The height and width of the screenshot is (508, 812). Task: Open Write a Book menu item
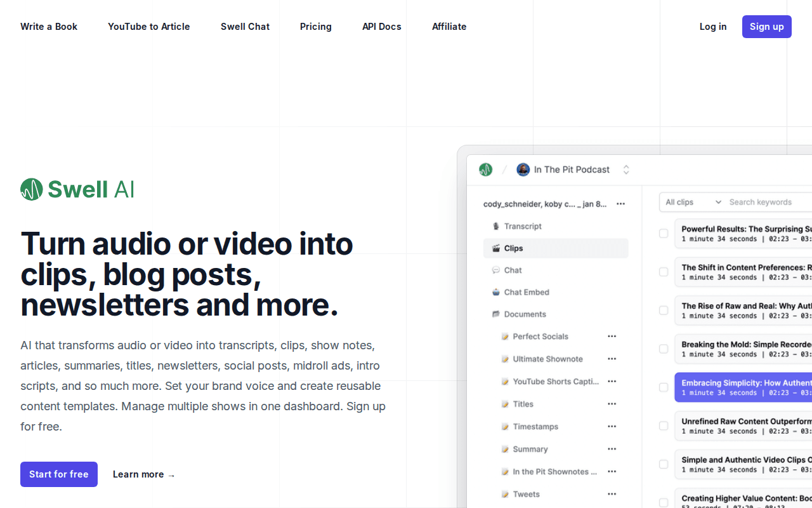click(49, 27)
